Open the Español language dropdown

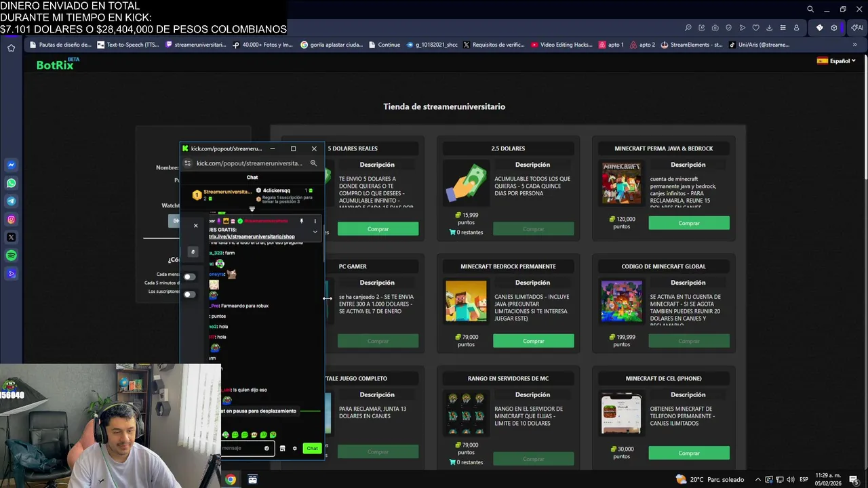point(836,61)
